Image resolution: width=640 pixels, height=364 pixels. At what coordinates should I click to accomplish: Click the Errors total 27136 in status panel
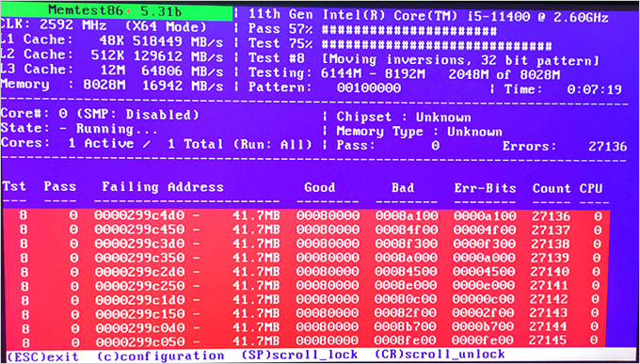tap(607, 147)
